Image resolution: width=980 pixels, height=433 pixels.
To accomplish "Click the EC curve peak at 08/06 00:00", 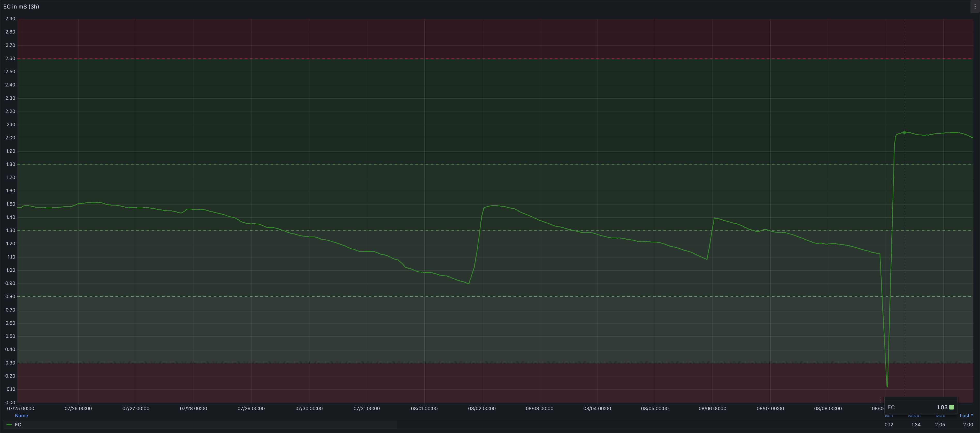I will [715, 218].
